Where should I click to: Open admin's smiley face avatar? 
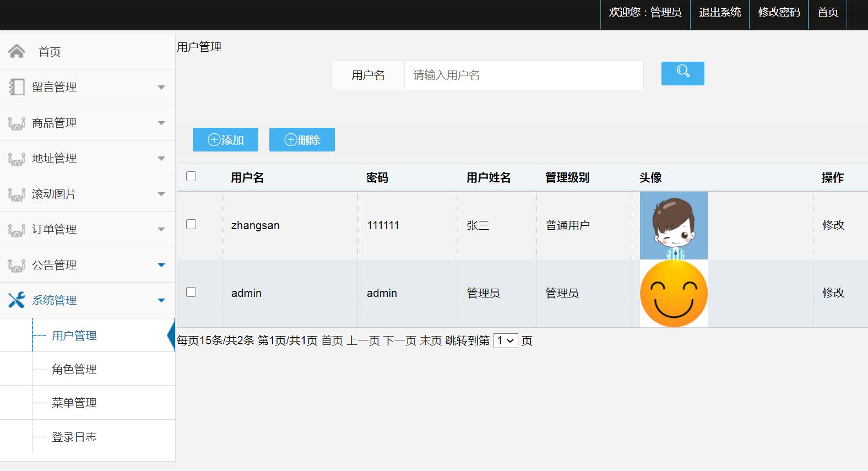(x=674, y=293)
